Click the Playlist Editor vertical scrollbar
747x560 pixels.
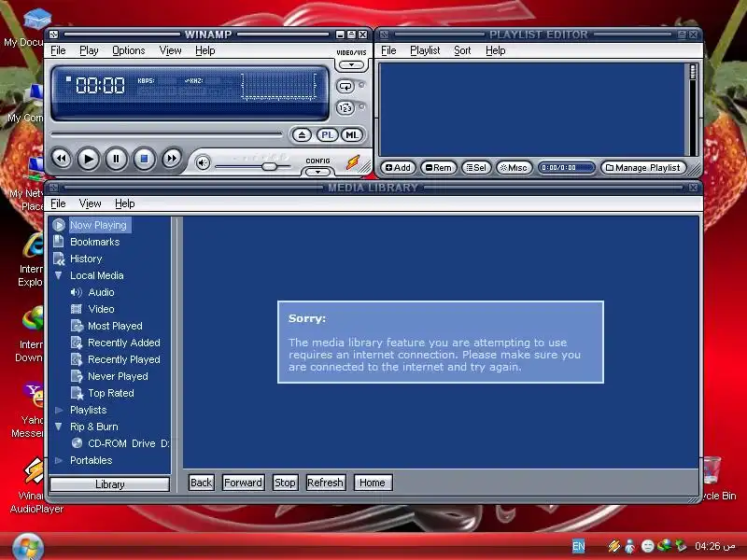(x=693, y=109)
